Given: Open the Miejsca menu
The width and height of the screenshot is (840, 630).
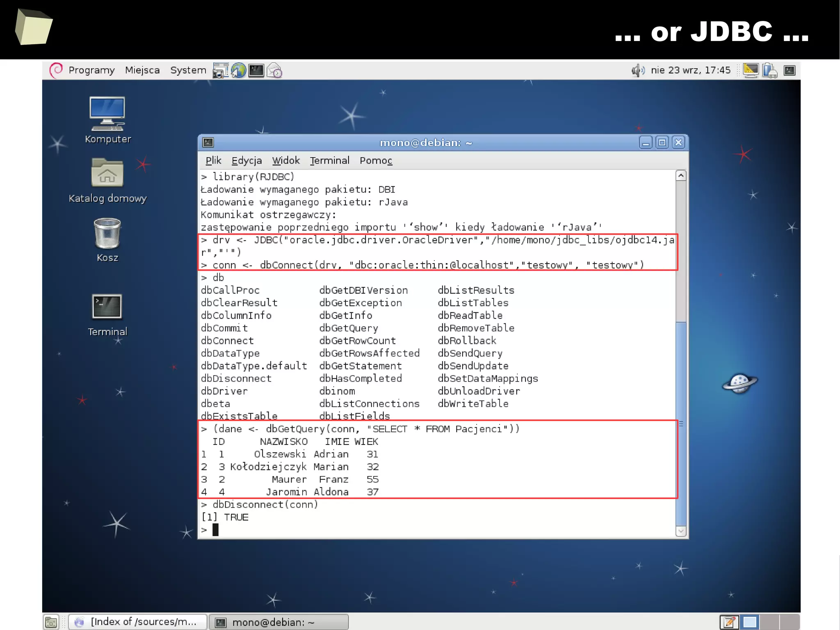Looking at the screenshot, I should pyautogui.click(x=142, y=70).
